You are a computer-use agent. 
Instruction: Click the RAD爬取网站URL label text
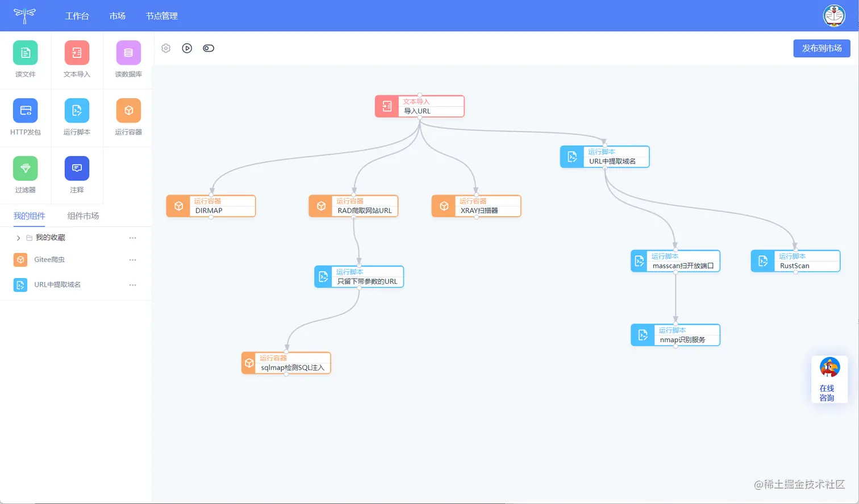pos(365,211)
